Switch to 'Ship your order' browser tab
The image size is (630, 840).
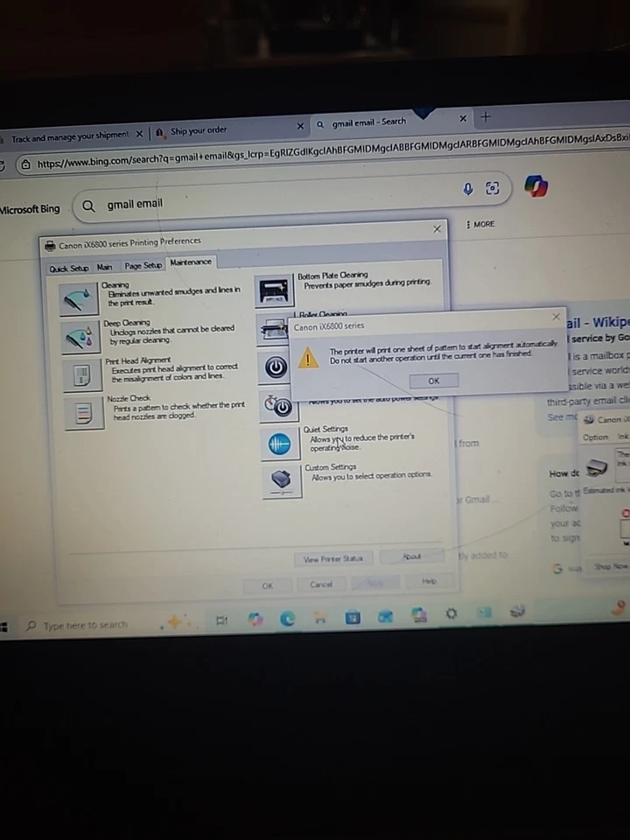pyautogui.click(x=199, y=130)
